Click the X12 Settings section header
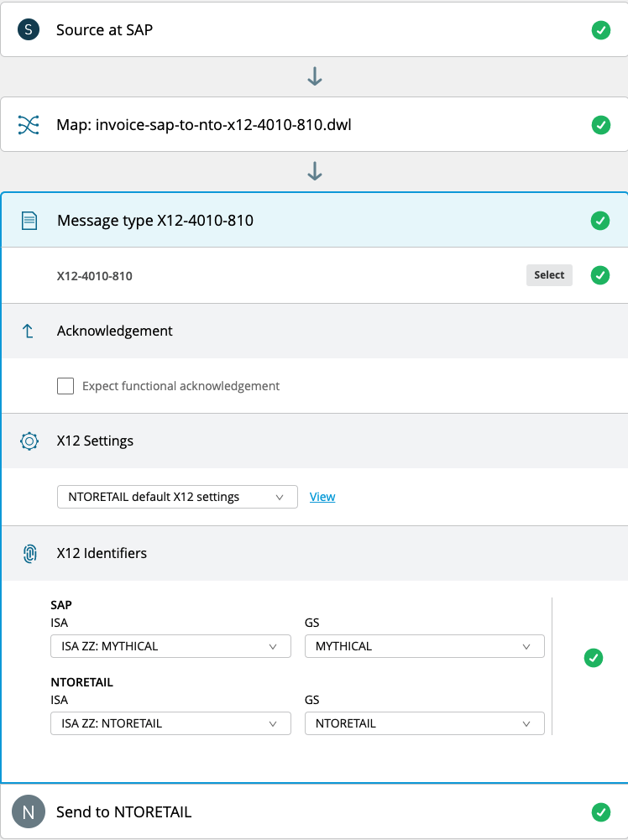 point(315,441)
